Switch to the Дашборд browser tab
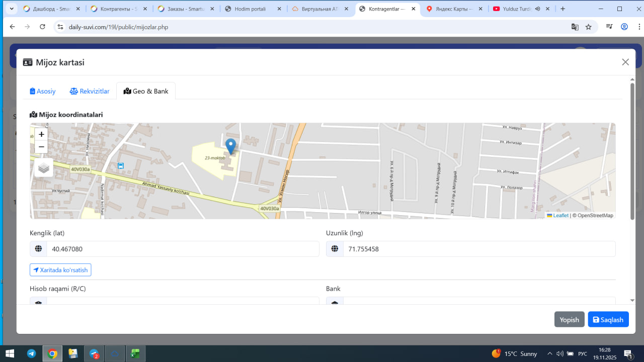 tap(51, 9)
